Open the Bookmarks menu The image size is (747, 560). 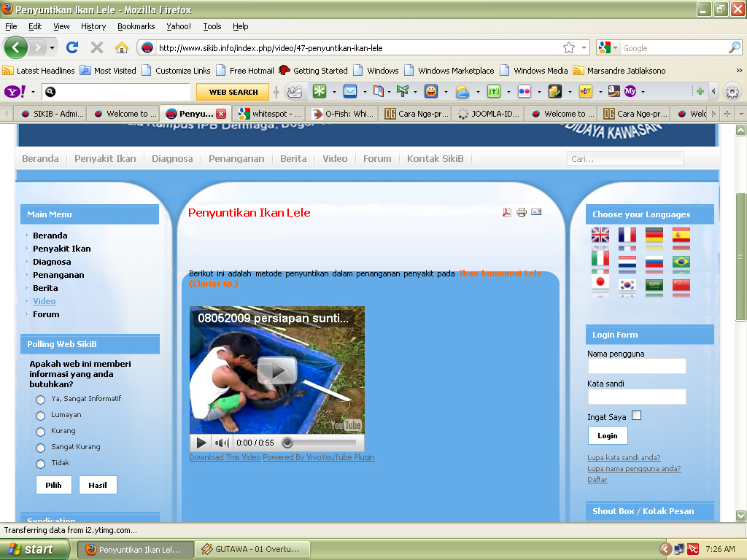[x=135, y=26]
